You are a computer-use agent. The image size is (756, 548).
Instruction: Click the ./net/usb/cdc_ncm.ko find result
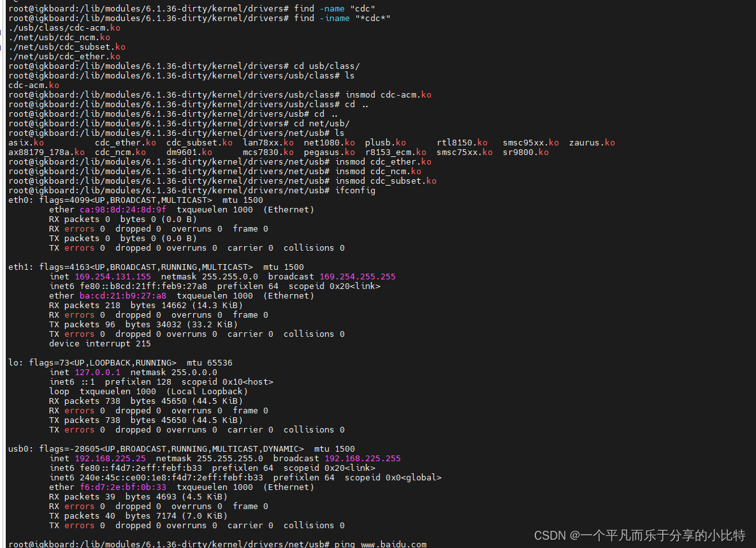coord(59,38)
